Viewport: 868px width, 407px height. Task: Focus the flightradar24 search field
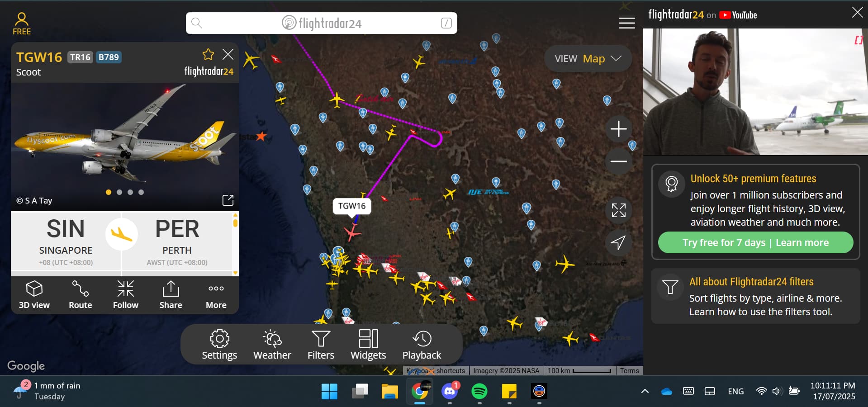point(321,23)
